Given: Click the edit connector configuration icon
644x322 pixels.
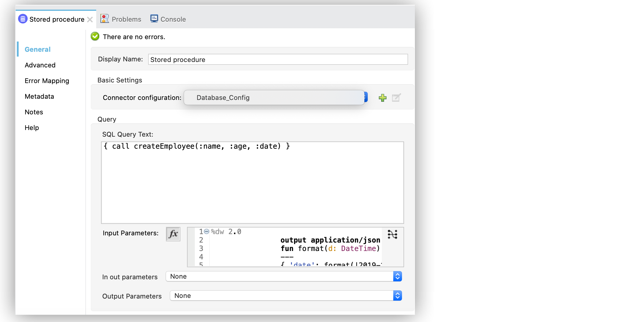Looking at the screenshot, I should click(396, 98).
